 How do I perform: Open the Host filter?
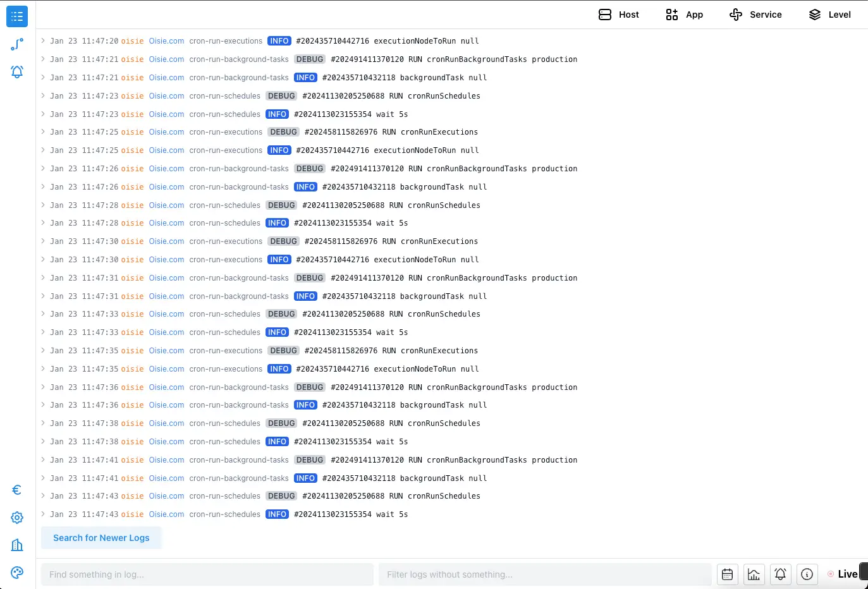(618, 14)
